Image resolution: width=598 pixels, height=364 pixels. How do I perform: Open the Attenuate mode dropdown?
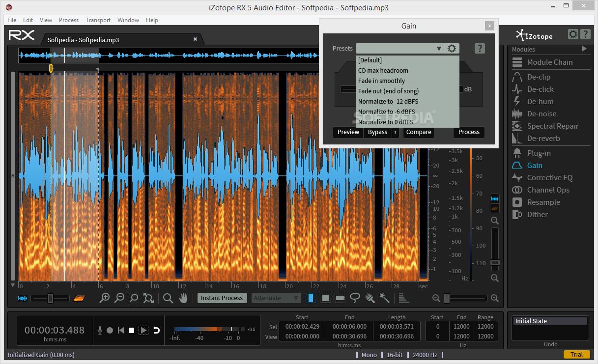(x=276, y=298)
